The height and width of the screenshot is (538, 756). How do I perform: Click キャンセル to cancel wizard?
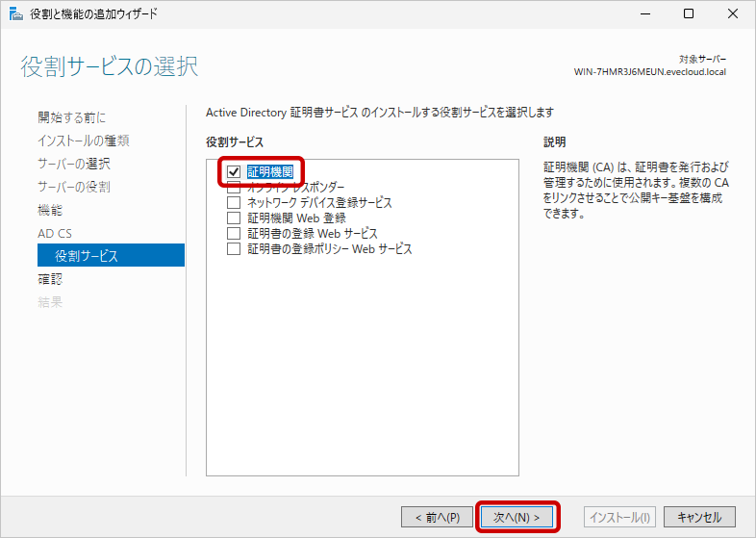(699, 517)
